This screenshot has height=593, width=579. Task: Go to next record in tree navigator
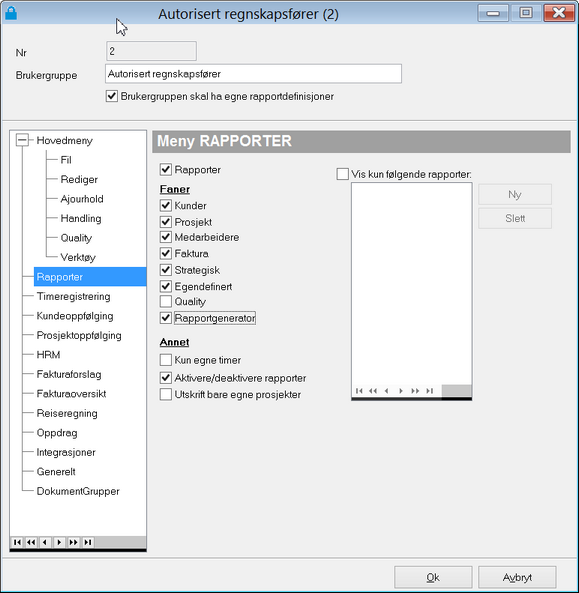click(59, 542)
